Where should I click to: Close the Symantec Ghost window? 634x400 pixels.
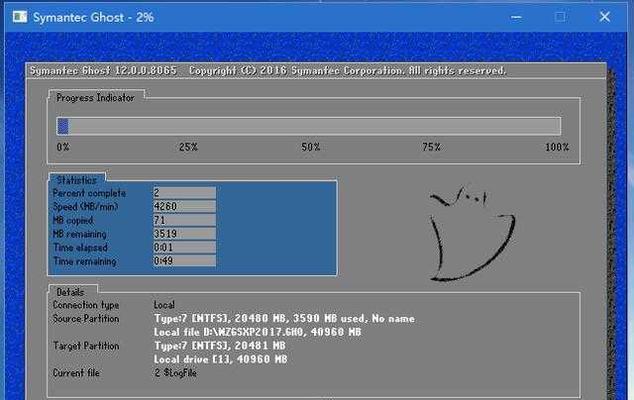604,17
